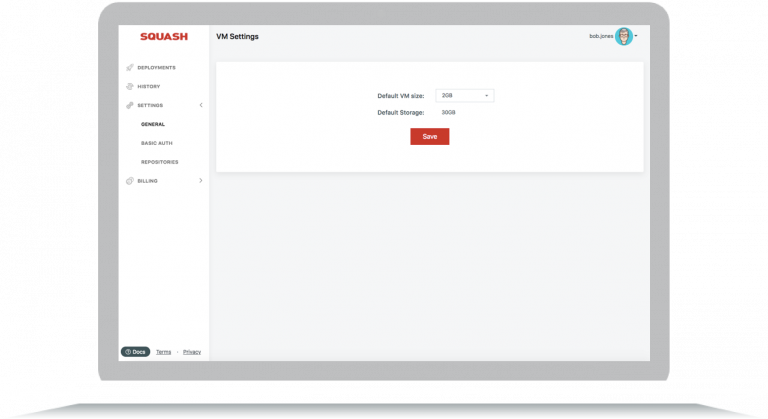The width and height of the screenshot is (768, 419).
Task: Open the Default VM size dropdown
Action: (465, 95)
